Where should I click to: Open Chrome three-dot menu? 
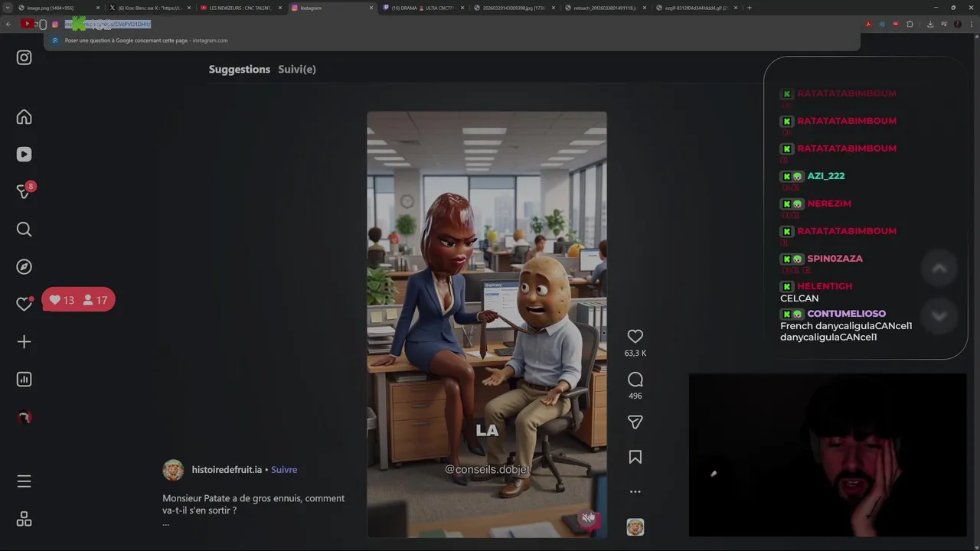970,24
